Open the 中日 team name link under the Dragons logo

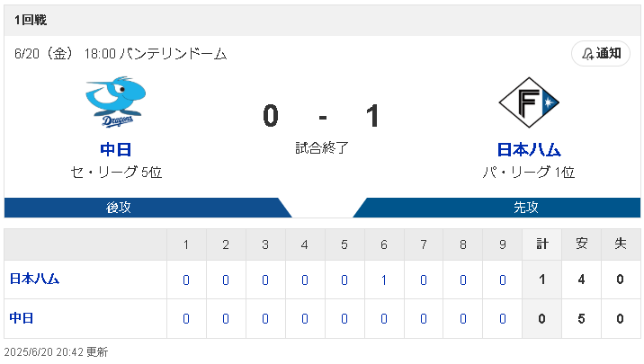pyautogui.click(x=115, y=149)
